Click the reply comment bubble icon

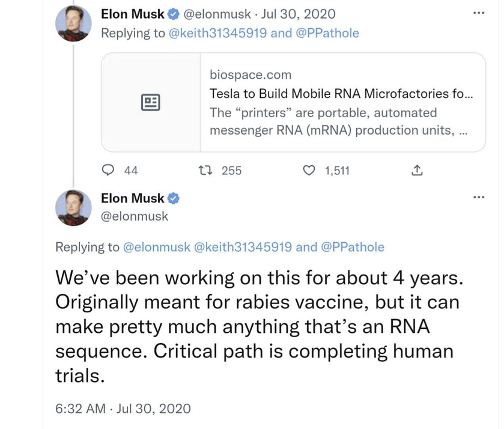pyautogui.click(x=109, y=171)
